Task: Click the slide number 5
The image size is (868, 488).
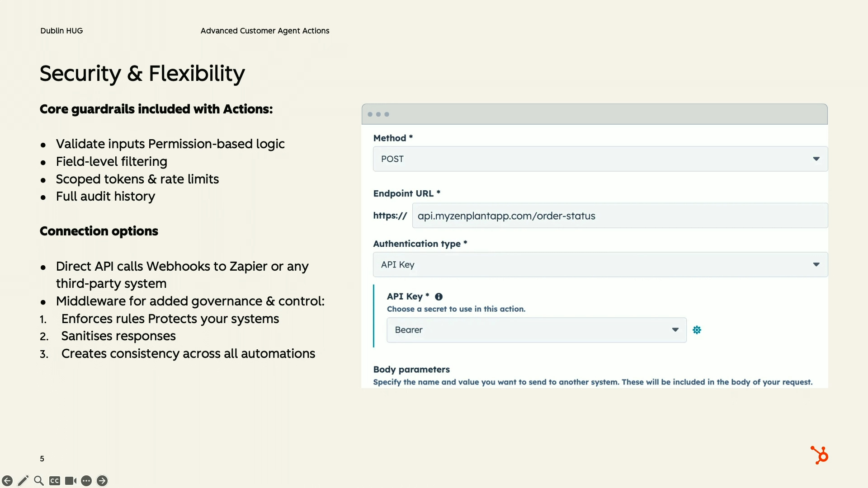Action: point(42,459)
